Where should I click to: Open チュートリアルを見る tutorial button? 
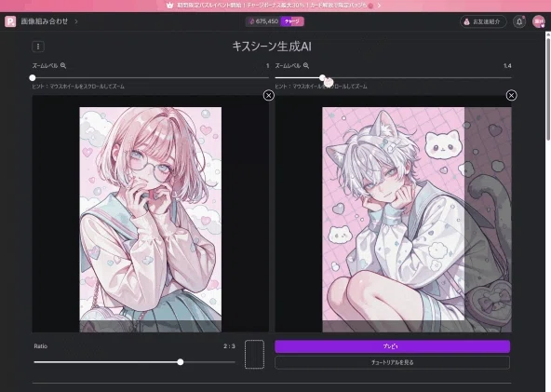392,362
